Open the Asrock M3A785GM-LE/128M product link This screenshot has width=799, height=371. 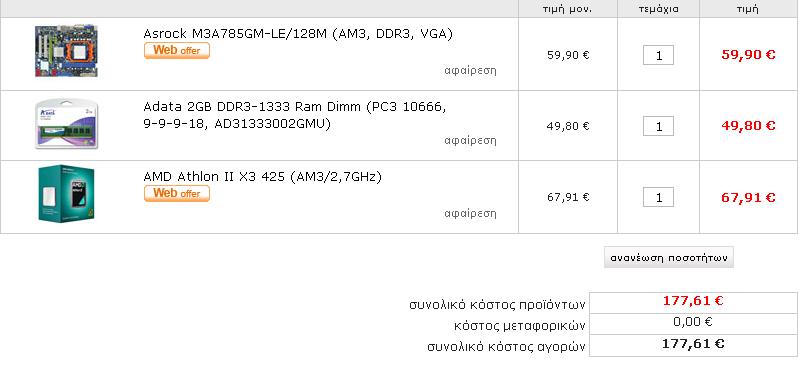pos(298,34)
